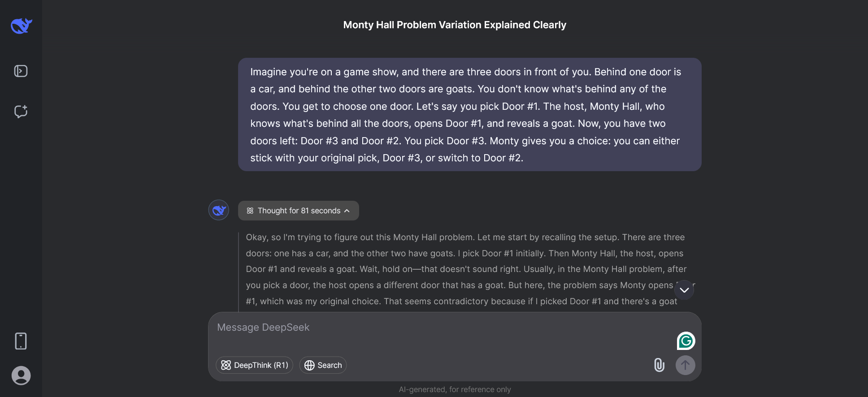
Task: Click the avatar next to the AI response
Action: pyautogui.click(x=218, y=210)
